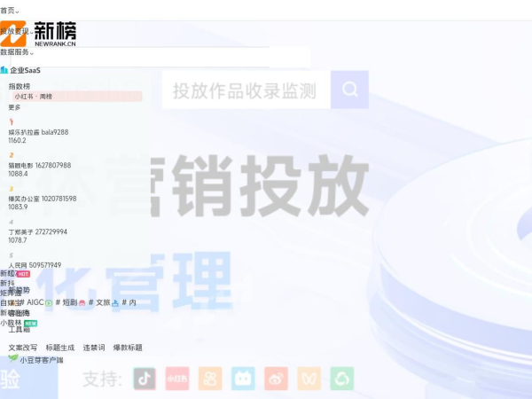Click the # 短剧 topic tag
Screen dimensions: 532x399
[66, 302]
